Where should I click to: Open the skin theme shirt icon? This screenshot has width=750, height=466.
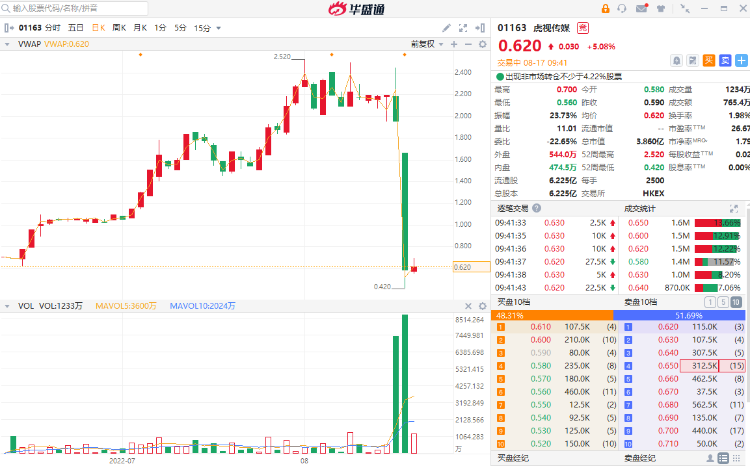pos(661,9)
